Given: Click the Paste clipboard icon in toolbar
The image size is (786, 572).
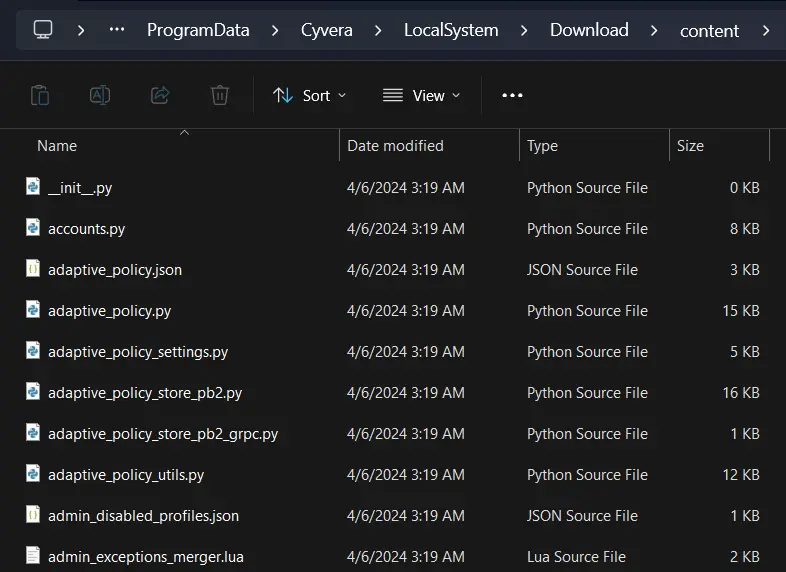Looking at the screenshot, I should click(40, 95).
